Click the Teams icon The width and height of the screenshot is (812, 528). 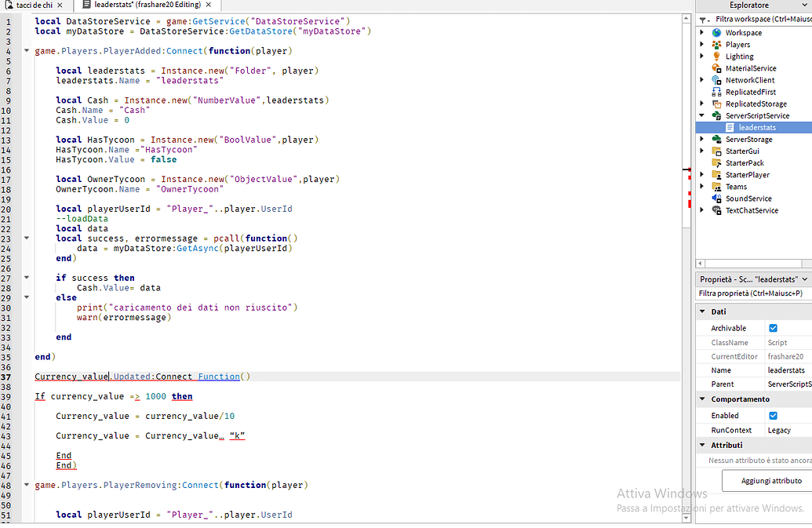pos(717,187)
